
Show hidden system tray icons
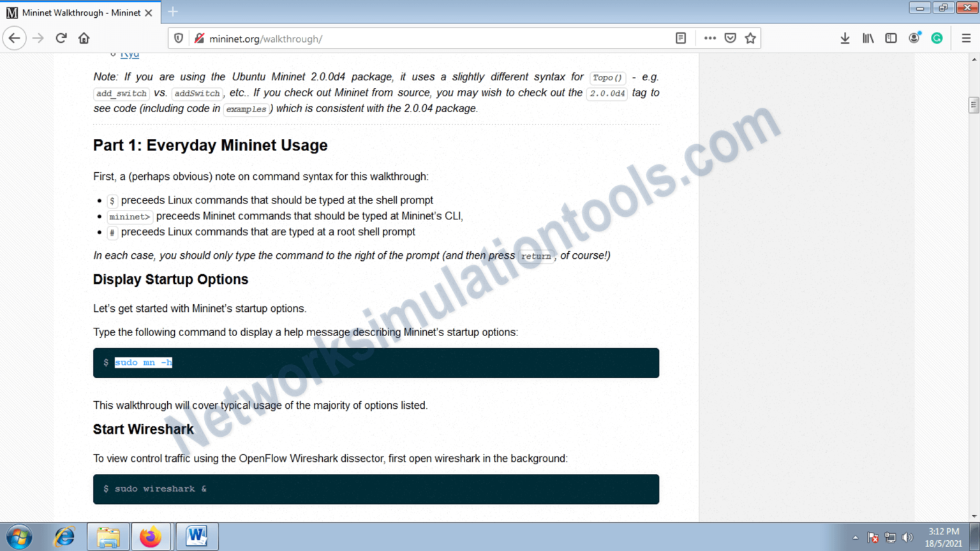click(855, 538)
